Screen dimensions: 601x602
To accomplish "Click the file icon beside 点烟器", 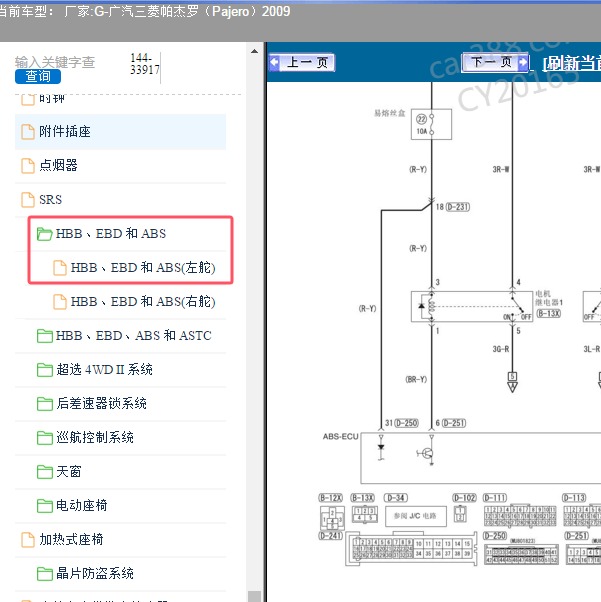I will (28, 166).
